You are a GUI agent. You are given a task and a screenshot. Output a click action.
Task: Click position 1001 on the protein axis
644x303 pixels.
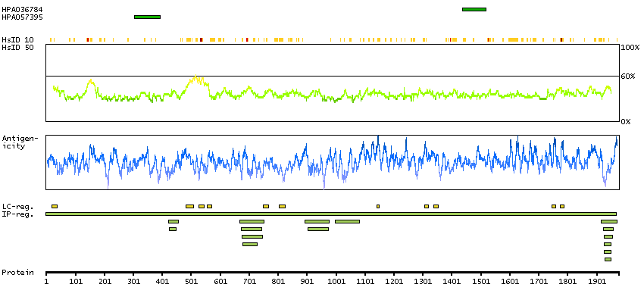[336, 282]
